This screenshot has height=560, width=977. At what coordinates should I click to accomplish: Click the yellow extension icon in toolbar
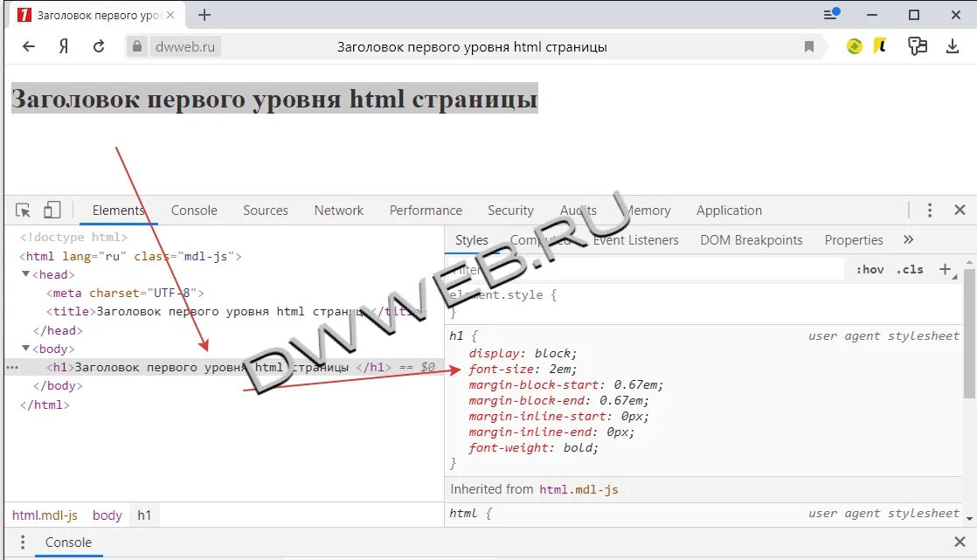point(880,45)
